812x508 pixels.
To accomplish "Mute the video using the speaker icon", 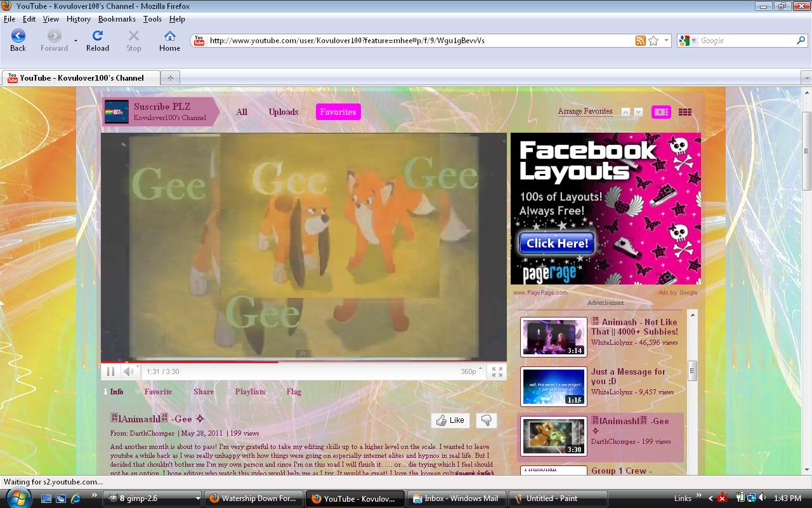I will point(129,371).
